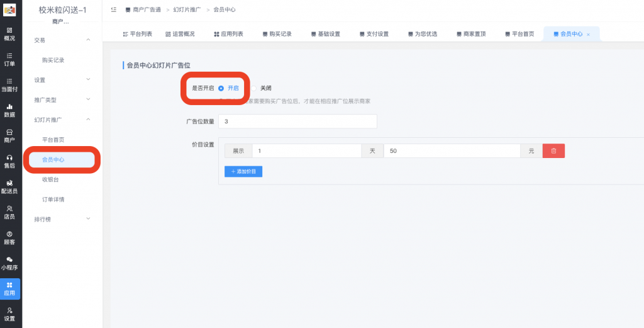Switch to the 基础设置 tab
The width and height of the screenshot is (644, 328).
[x=326, y=34]
